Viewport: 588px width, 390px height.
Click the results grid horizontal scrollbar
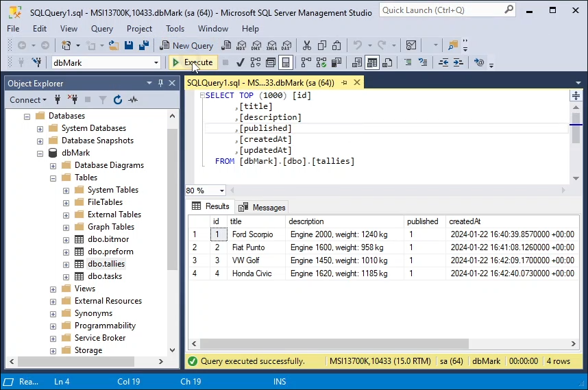(334, 343)
